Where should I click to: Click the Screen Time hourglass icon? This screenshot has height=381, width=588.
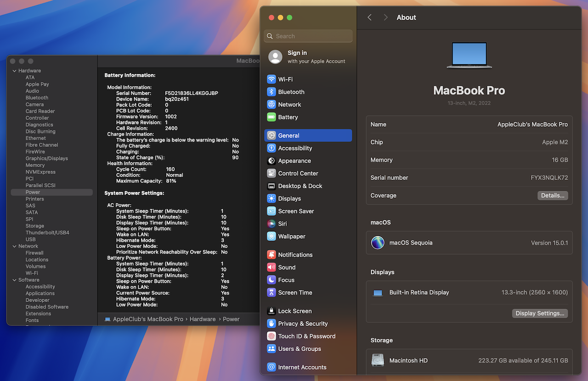click(271, 292)
